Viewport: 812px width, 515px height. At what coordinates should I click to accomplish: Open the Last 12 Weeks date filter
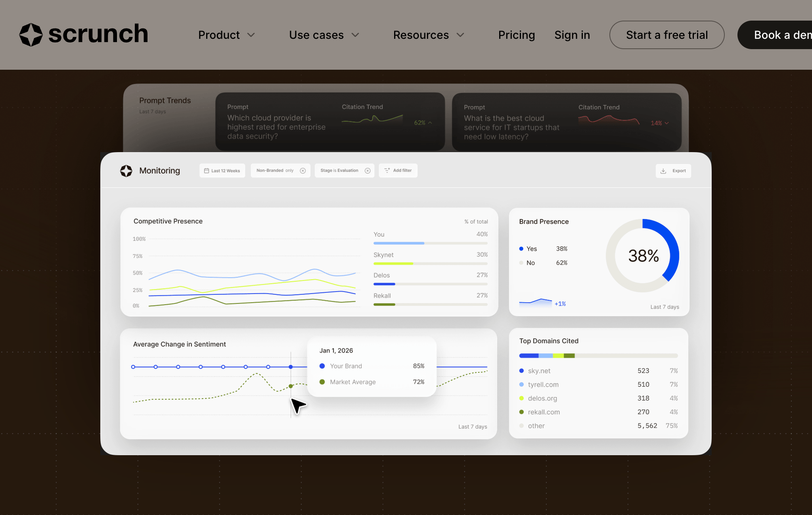[222, 171]
